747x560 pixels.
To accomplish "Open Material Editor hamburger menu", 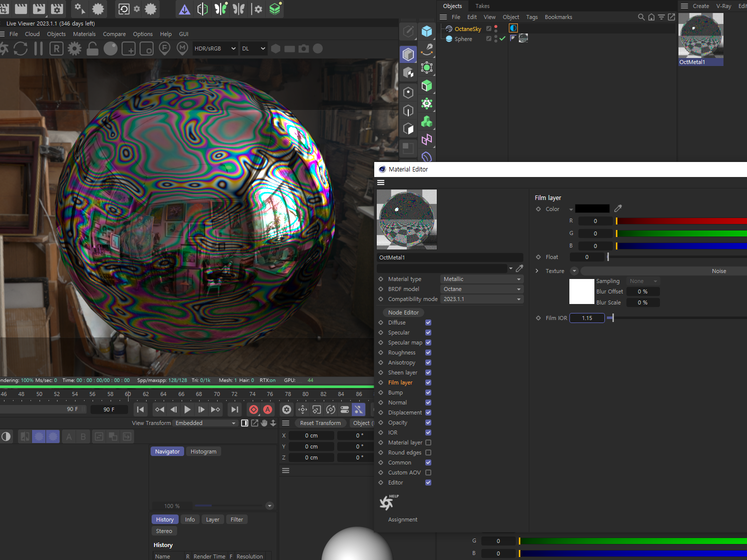I will [381, 182].
